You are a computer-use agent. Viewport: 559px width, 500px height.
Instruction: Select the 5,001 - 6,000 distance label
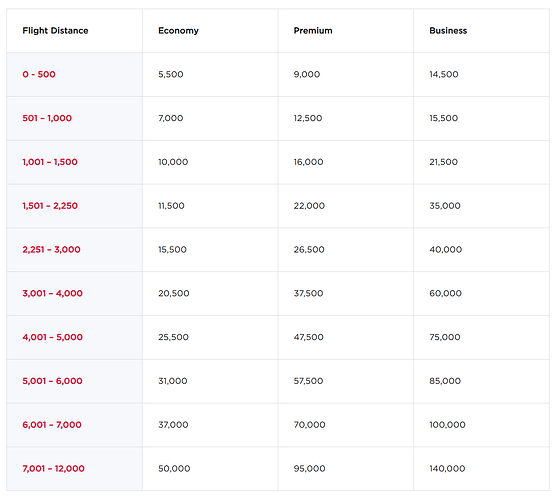52,381
